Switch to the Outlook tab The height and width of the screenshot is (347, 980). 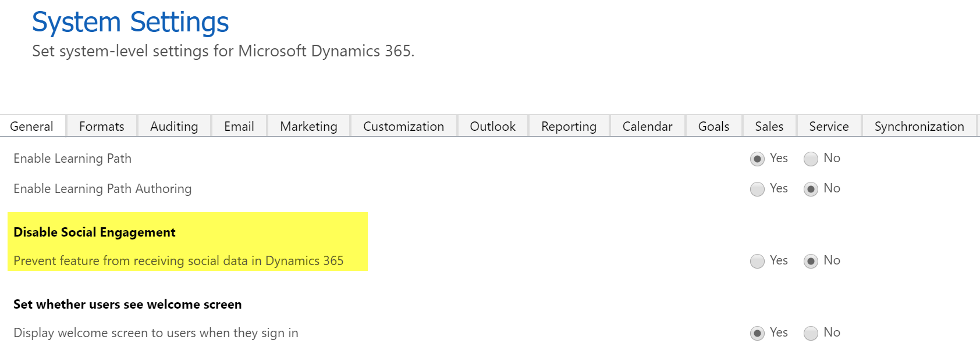click(x=493, y=126)
